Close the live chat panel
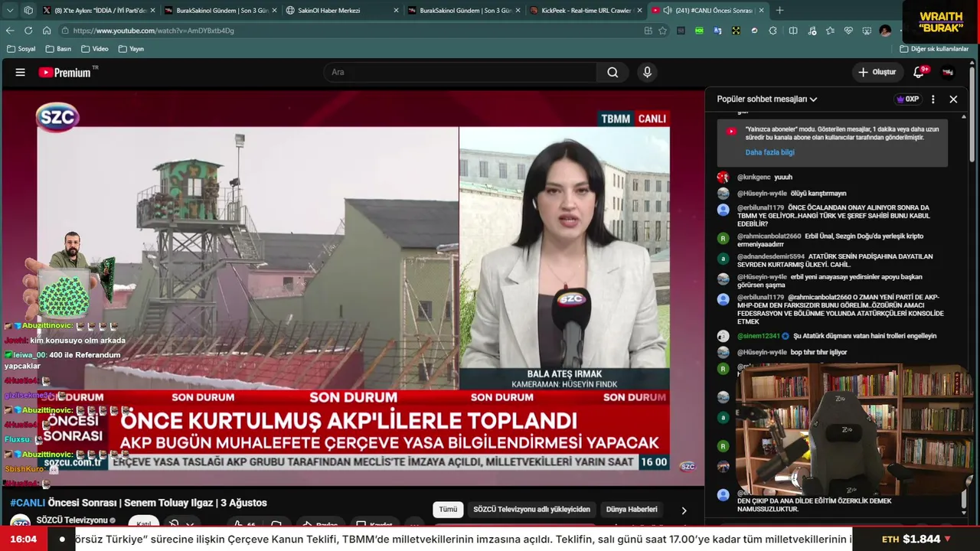The width and height of the screenshot is (980, 551). (x=953, y=99)
